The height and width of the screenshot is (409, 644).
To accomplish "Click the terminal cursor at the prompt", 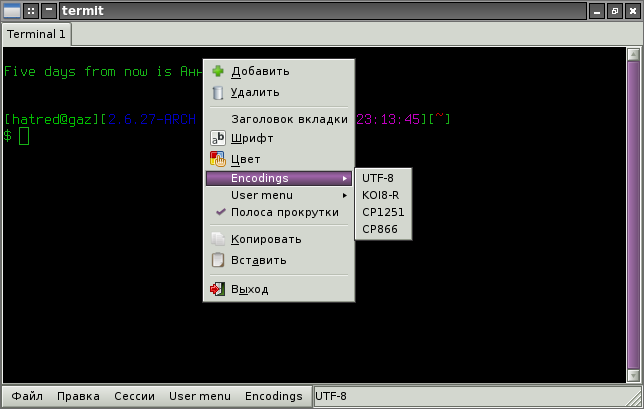I will tap(24, 136).
